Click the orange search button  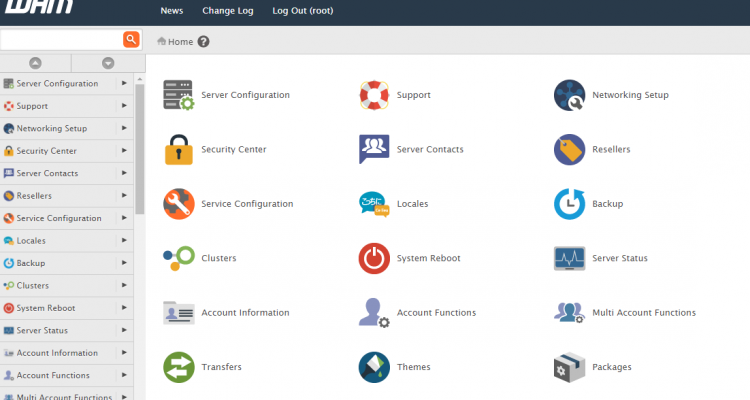click(131, 39)
